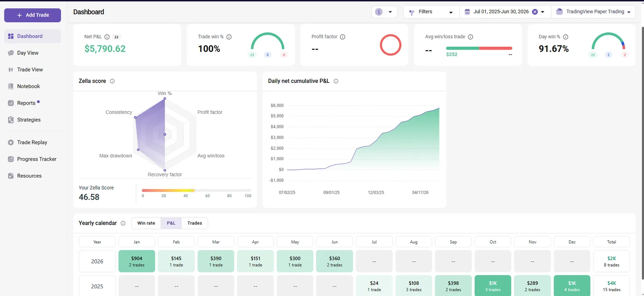Screen dimensions: 644x296
Task: Select Mar 2026 cell showing $390
Action: coord(216,261)
